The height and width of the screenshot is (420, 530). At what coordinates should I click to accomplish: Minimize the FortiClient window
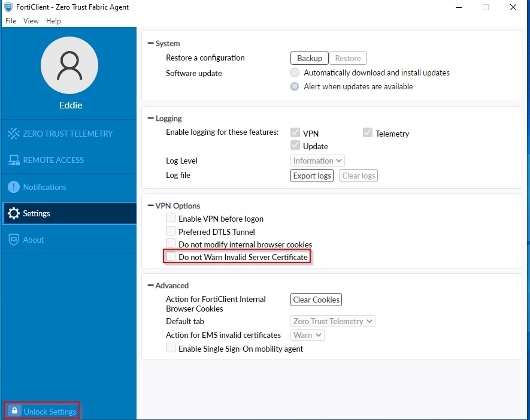pos(459,7)
